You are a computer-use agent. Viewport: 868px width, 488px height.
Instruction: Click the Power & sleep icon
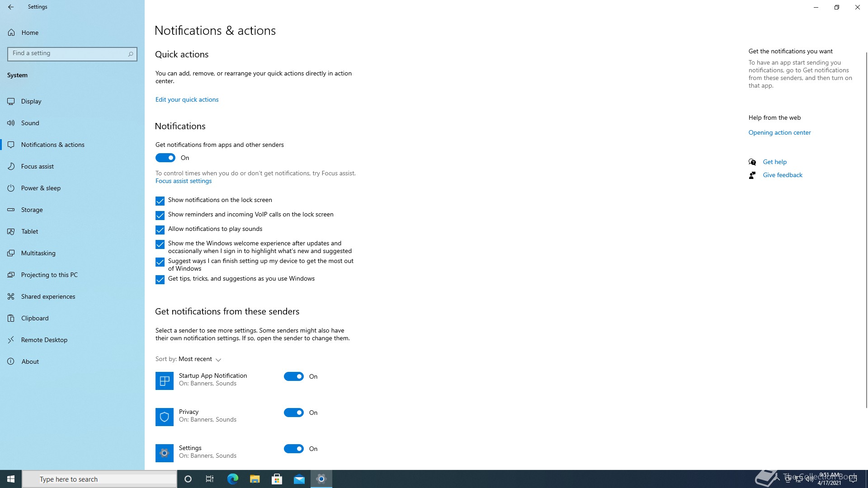coord(11,188)
